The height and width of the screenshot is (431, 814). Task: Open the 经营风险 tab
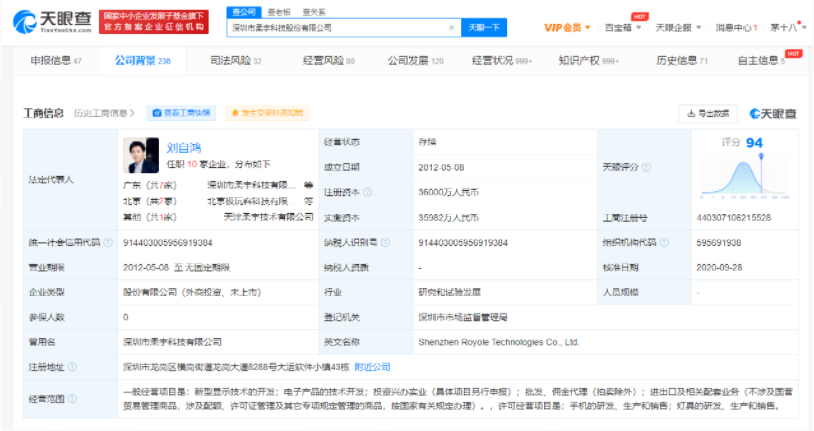329,61
